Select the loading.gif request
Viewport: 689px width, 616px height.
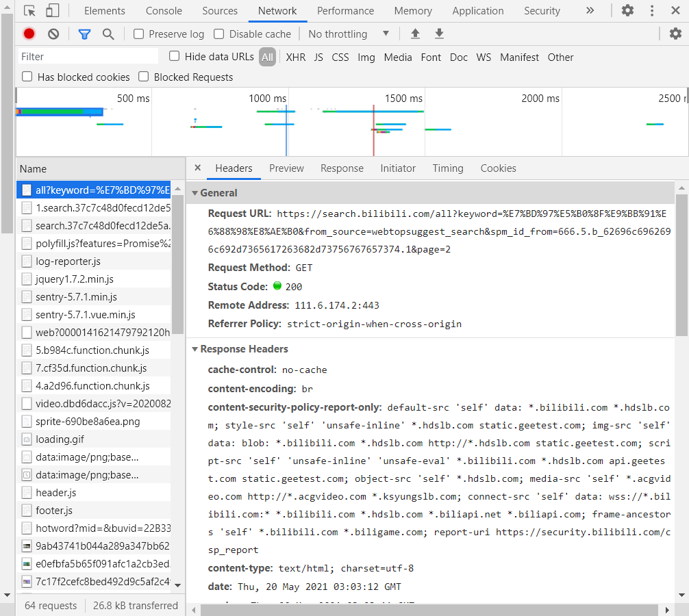point(94,439)
